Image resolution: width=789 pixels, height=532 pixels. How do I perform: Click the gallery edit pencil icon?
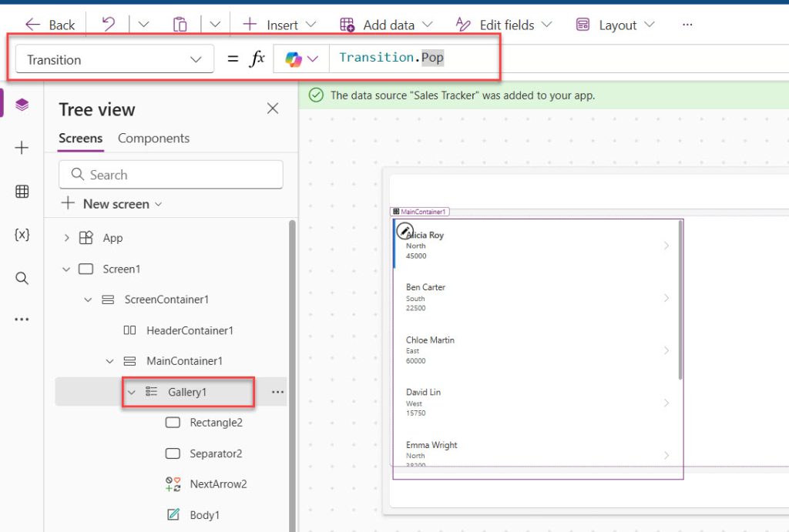(405, 231)
